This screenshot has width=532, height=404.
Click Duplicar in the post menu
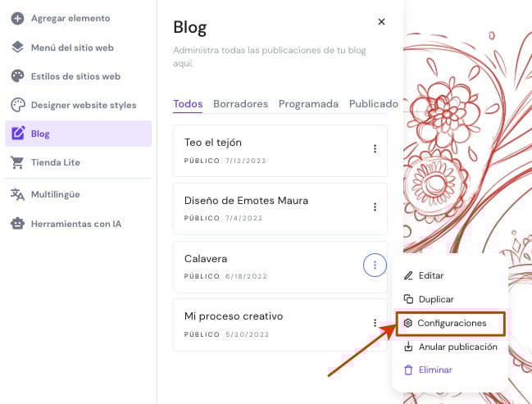point(435,299)
